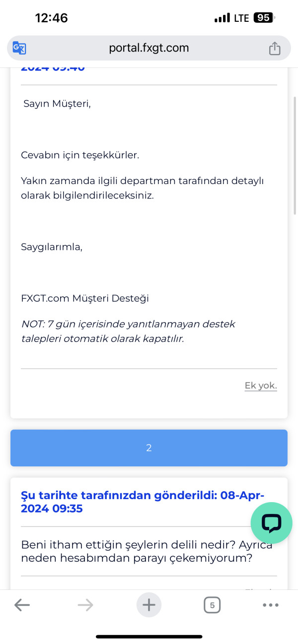Open the tab switcher showing 5 tabs
298x644 pixels.
[212, 605]
